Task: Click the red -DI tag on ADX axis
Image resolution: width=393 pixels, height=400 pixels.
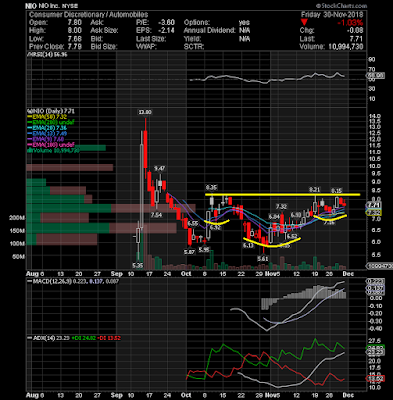Action: (x=376, y=378)
